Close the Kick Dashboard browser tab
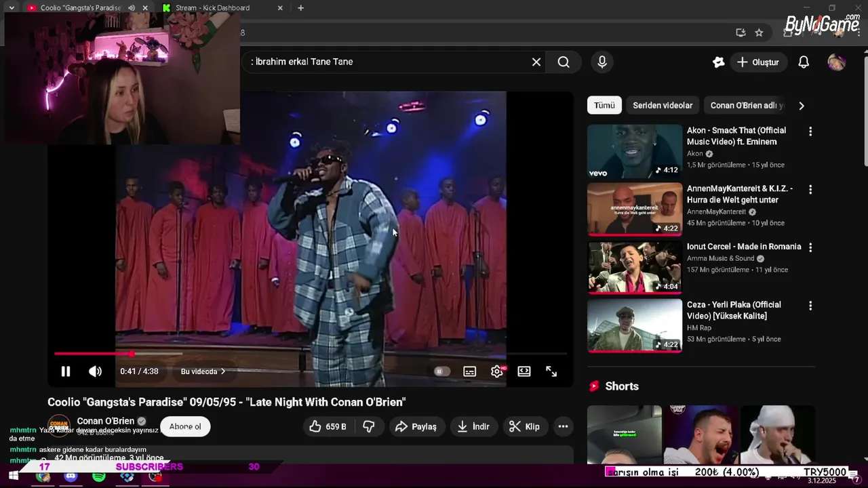 280,8
